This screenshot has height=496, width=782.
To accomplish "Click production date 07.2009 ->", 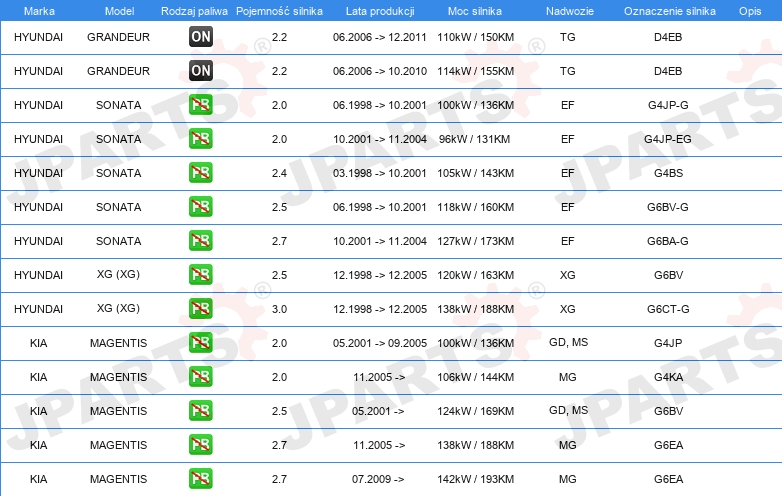I will click(x=378, y=479).
